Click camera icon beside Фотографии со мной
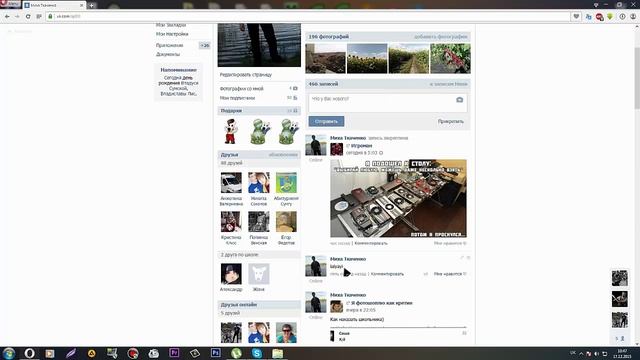Image resolution: width=640 pixels, height=360 pixels. (x=295, y=89)
